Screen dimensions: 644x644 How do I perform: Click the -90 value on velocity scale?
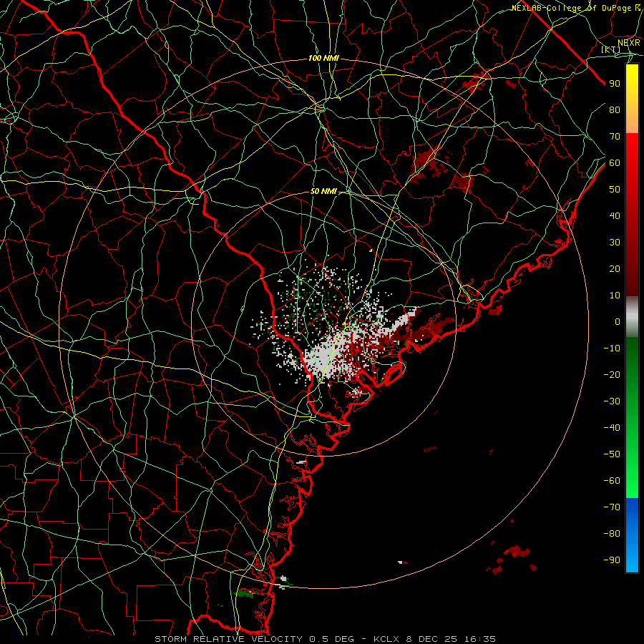pos(612,560)
